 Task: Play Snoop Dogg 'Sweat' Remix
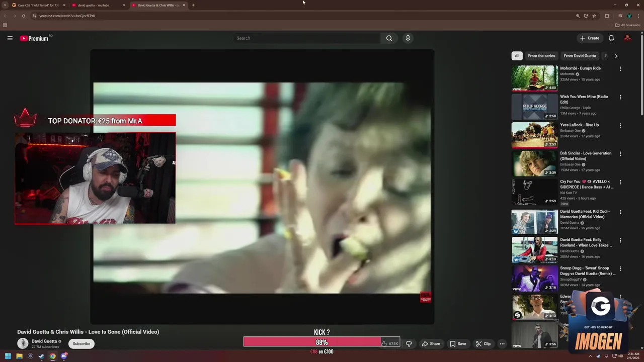point(535,278)
